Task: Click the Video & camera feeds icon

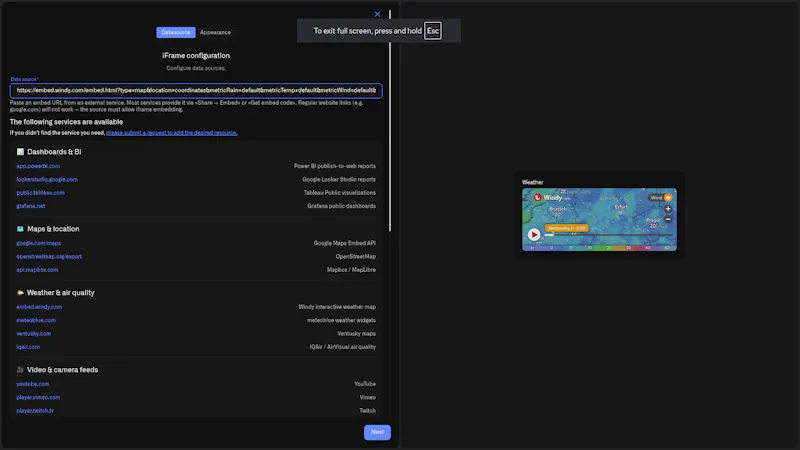Action: point(20,369)
